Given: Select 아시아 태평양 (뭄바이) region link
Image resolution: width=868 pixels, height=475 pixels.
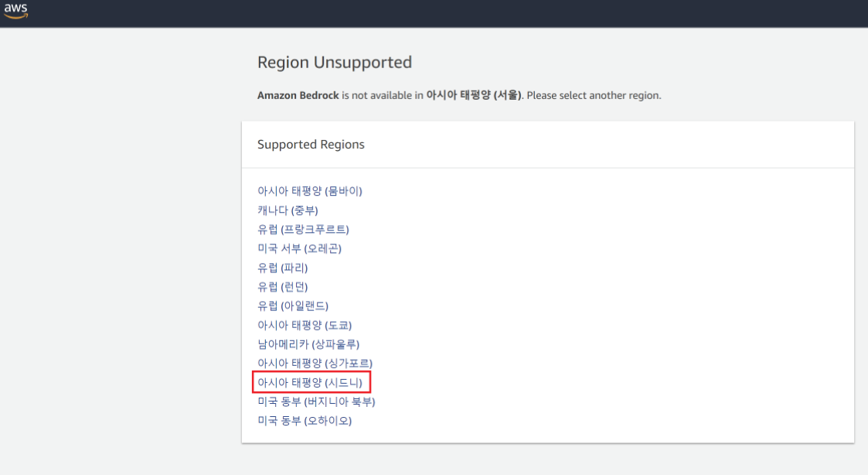Looking at the screenshot, I should click(x=309, y=191).
